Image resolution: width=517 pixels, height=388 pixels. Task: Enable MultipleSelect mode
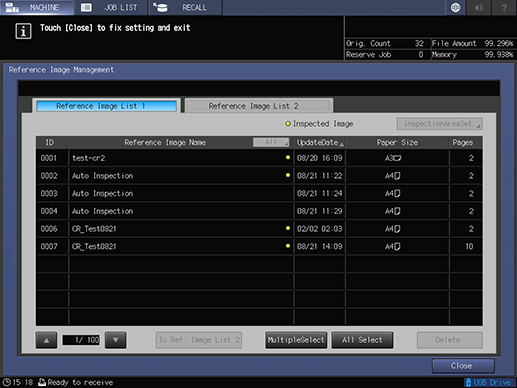pos(296,340)
